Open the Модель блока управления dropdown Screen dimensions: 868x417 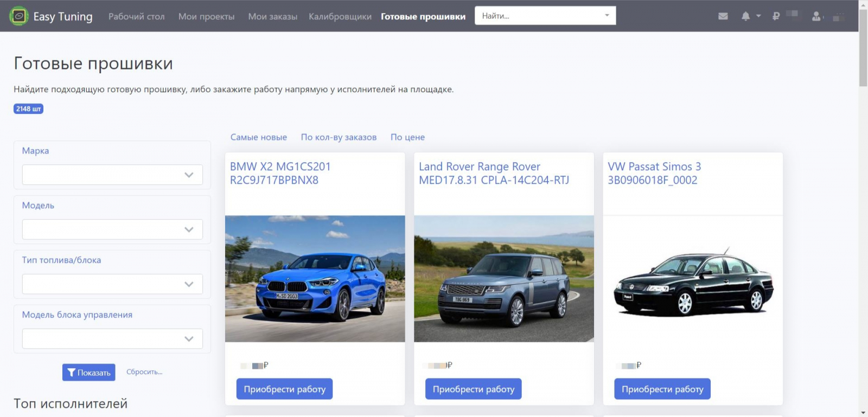[112, 339]
